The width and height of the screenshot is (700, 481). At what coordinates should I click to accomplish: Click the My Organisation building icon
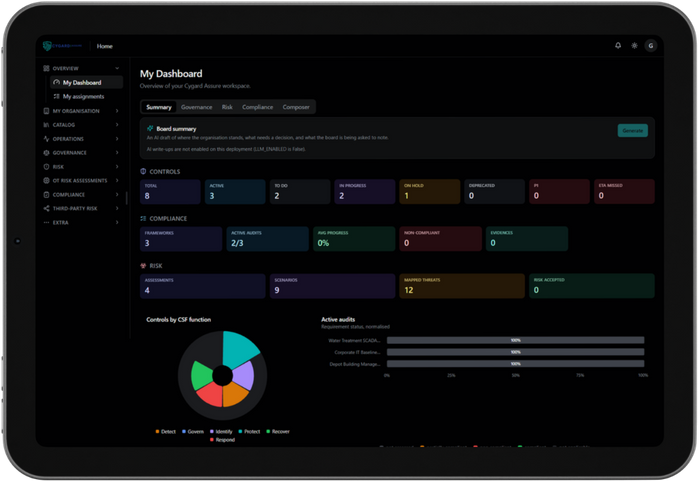point(46,111)
